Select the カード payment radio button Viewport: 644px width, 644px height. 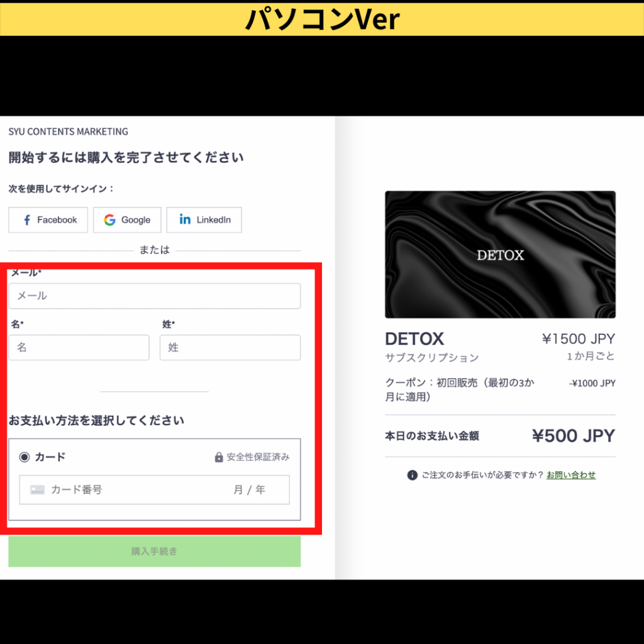[25, 457]
